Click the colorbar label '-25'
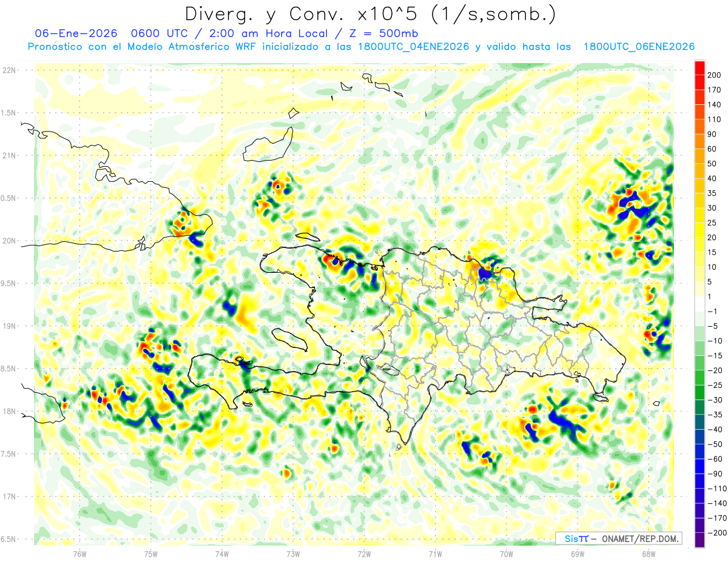 [716, 385]
